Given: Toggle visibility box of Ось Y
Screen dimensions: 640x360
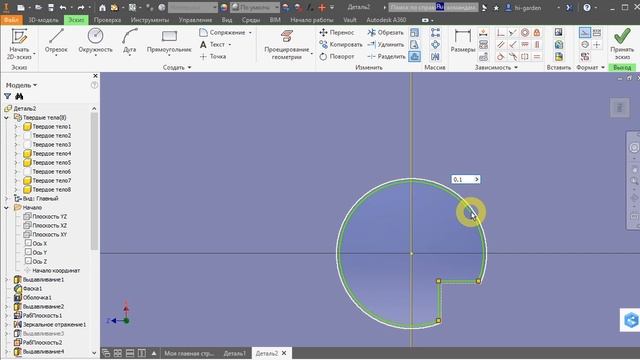Looking at the screenshot, I should [x=28, y=252].
